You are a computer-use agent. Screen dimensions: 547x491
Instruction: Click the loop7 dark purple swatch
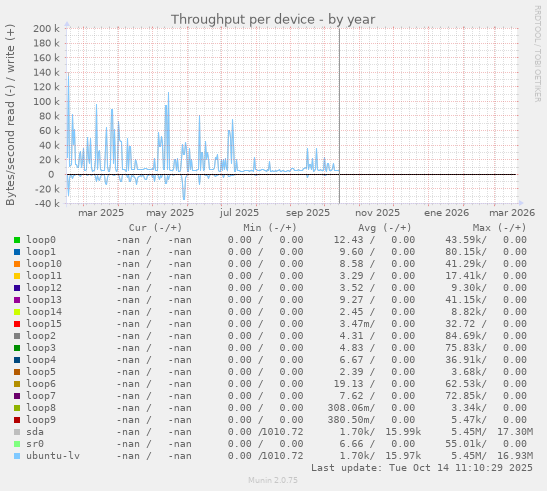click(x=17, y=396)
